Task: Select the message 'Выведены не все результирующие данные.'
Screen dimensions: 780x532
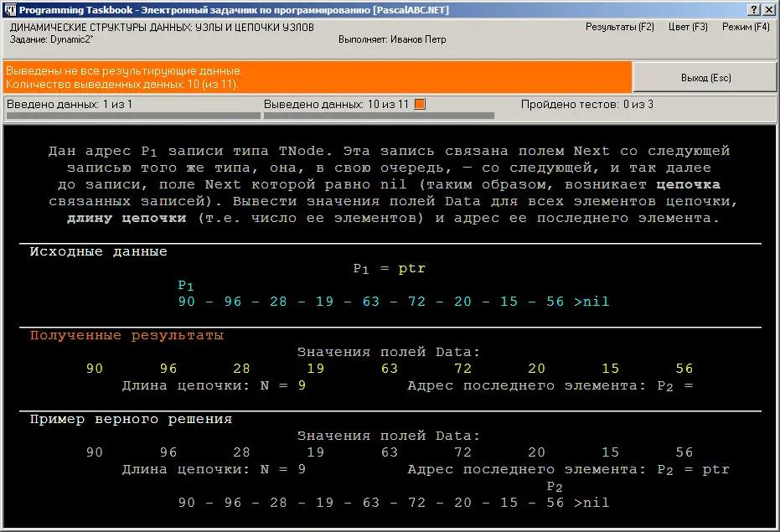Action: click(x=124, y=71)
